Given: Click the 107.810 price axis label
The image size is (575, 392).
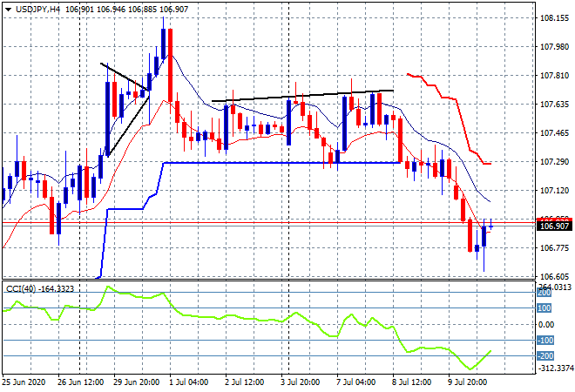Looking at the screenshot, I should [x=554, y=76].
